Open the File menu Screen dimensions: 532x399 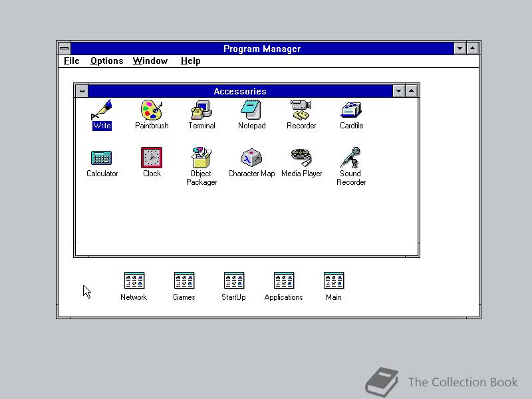[72, 61]
